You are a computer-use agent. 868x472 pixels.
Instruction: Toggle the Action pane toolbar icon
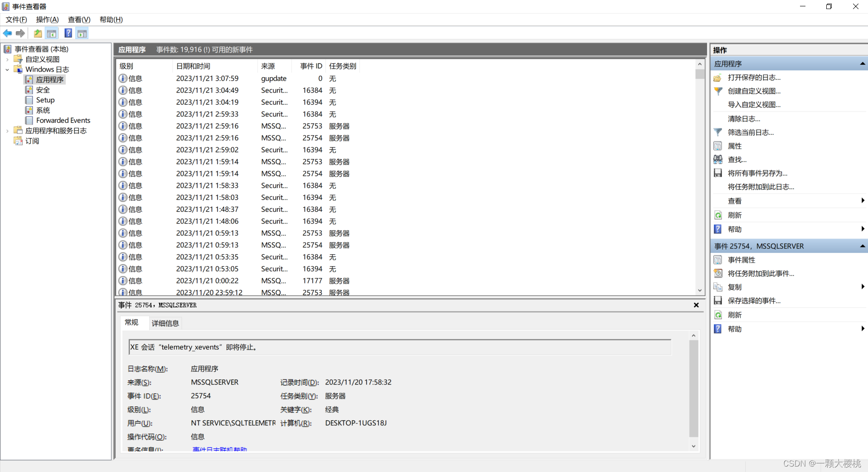pos(82,33)
